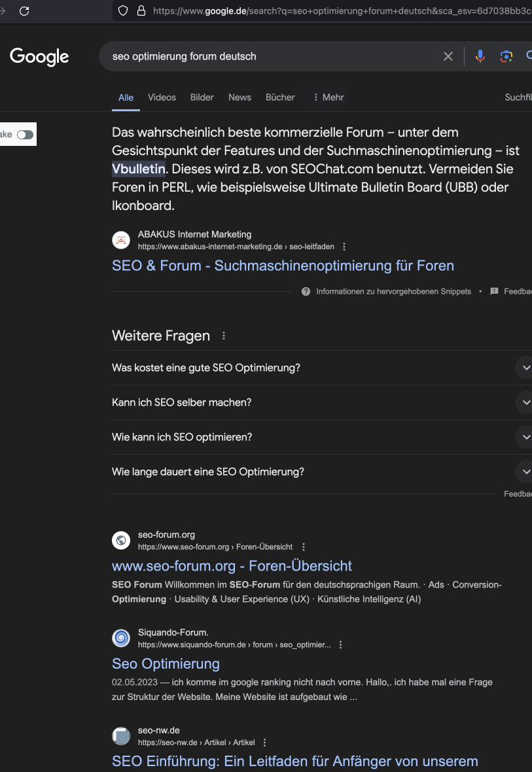Viewport: 532px width, 772px height.
Task: Open three-dot menu next to Siquando-Forum URL
Action: [340, 645]
